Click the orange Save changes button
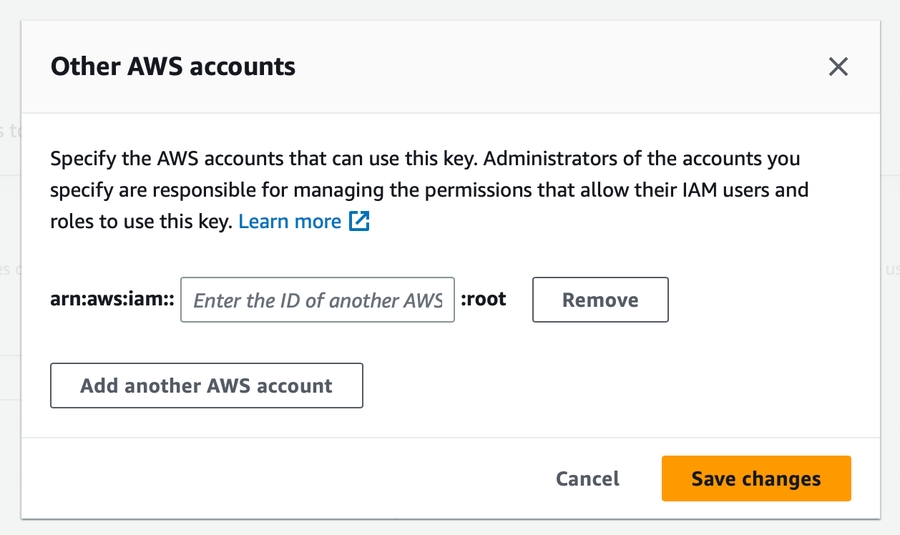This screenshot has width=900, height=535. pos(755,479)
